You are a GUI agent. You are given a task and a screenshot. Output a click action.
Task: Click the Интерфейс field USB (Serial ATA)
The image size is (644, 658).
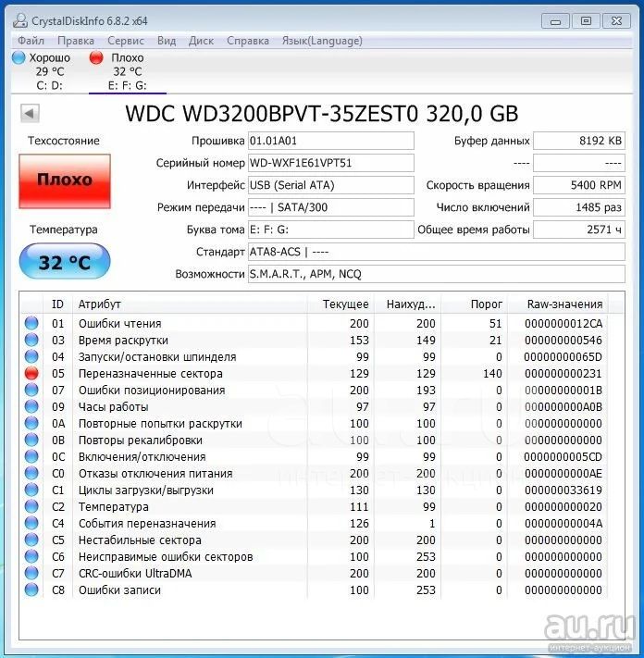point(330,185)
